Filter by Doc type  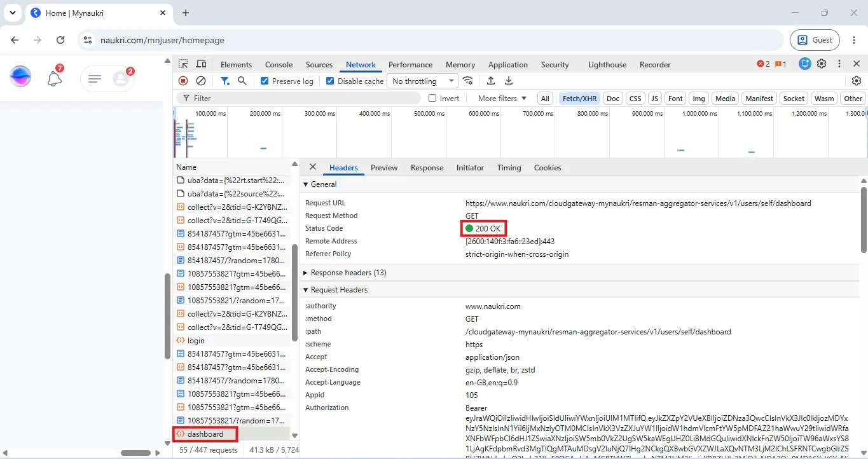[x=613, y=99]
